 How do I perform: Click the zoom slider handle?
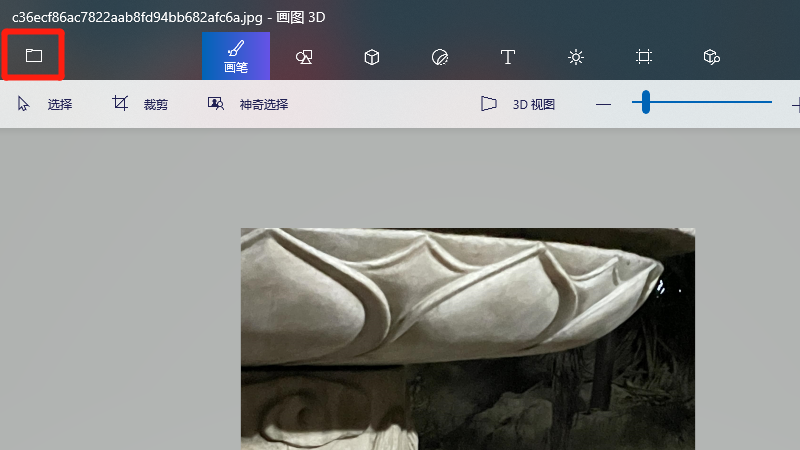pyautogui.click(x=646, y=102)
